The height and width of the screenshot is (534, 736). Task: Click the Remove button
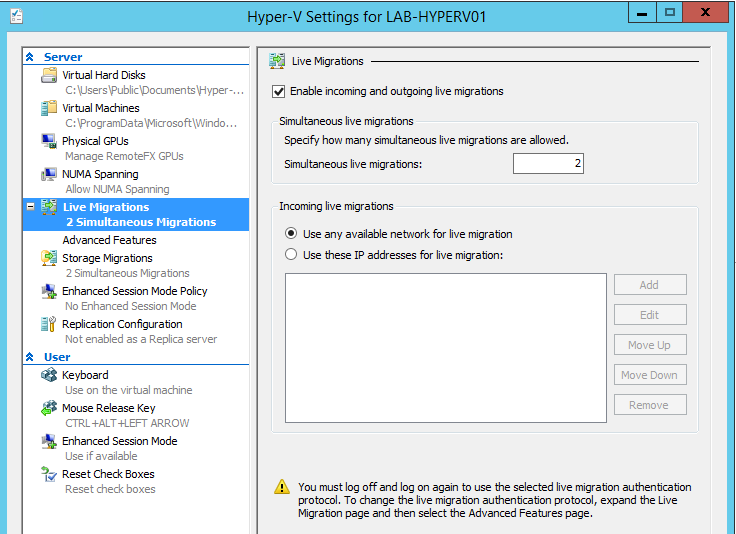650,405
